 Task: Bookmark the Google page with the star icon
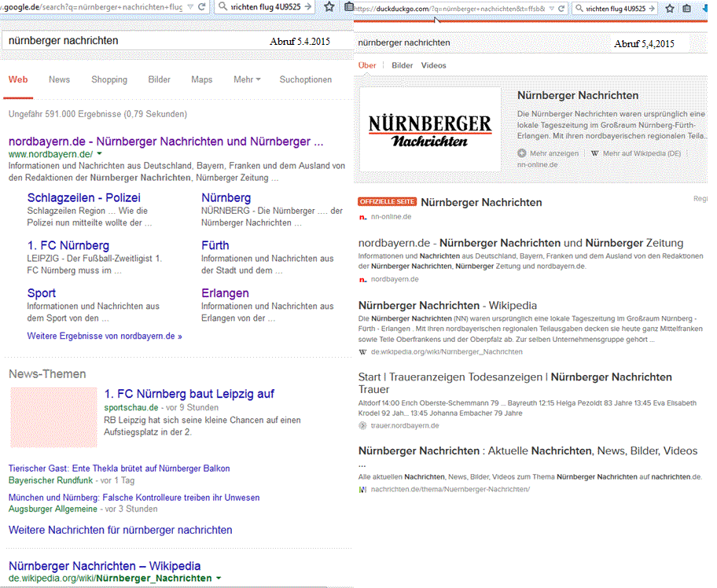[329, 7]
